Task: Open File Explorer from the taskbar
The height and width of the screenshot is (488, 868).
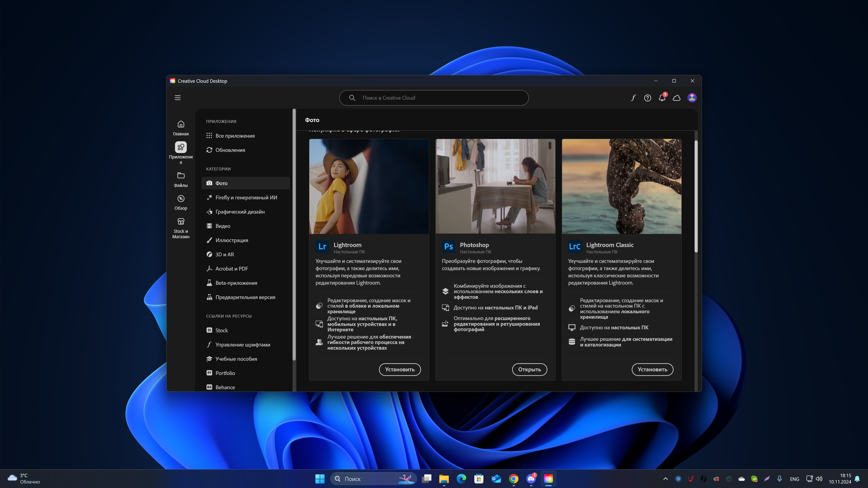Action: coord(444,479)
